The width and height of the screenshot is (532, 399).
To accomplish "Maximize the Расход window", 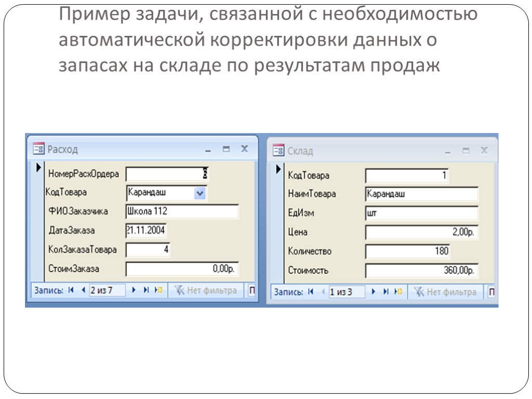I will point(227,149).
